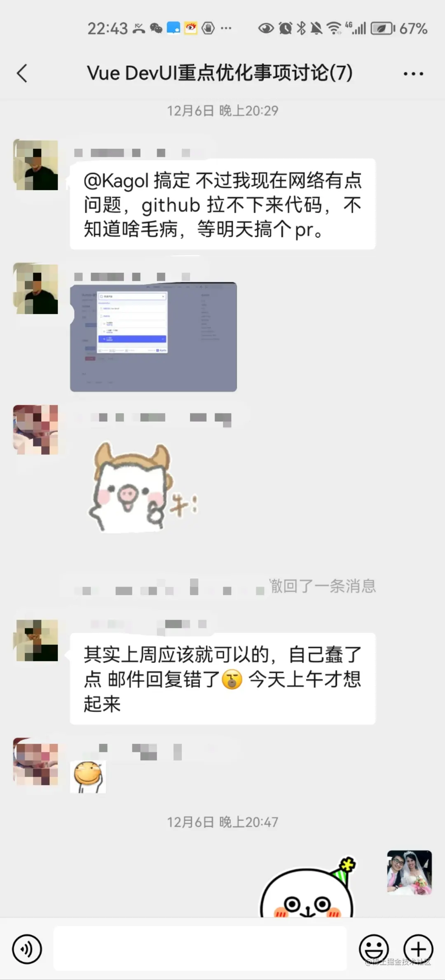445x980 pixels.
Task: Open the emoji sticker panel
Action: pyautogui.click(x=374, y=949)
